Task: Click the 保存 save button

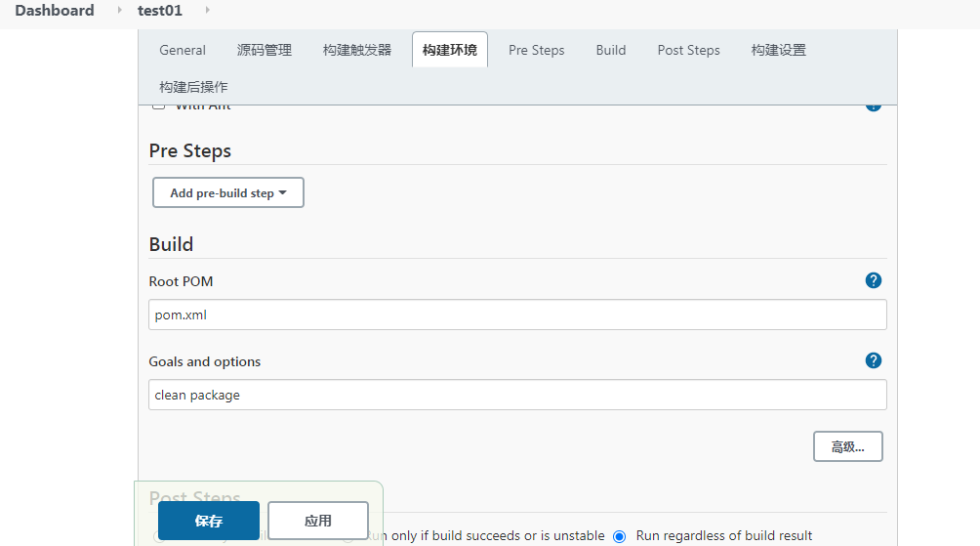Action: tap(209, 521)
